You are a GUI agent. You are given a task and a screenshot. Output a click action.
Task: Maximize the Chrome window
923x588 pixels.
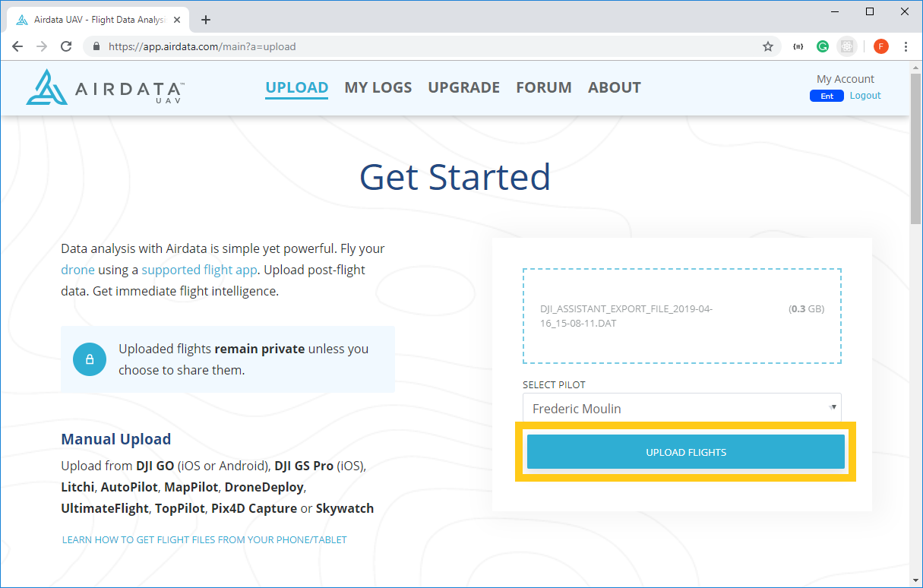[870, 11]
